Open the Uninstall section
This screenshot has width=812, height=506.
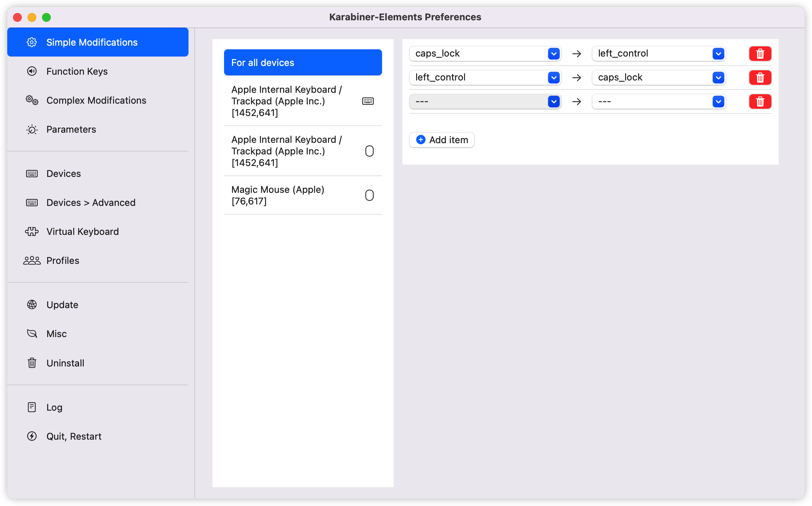[x=98, y=363]
